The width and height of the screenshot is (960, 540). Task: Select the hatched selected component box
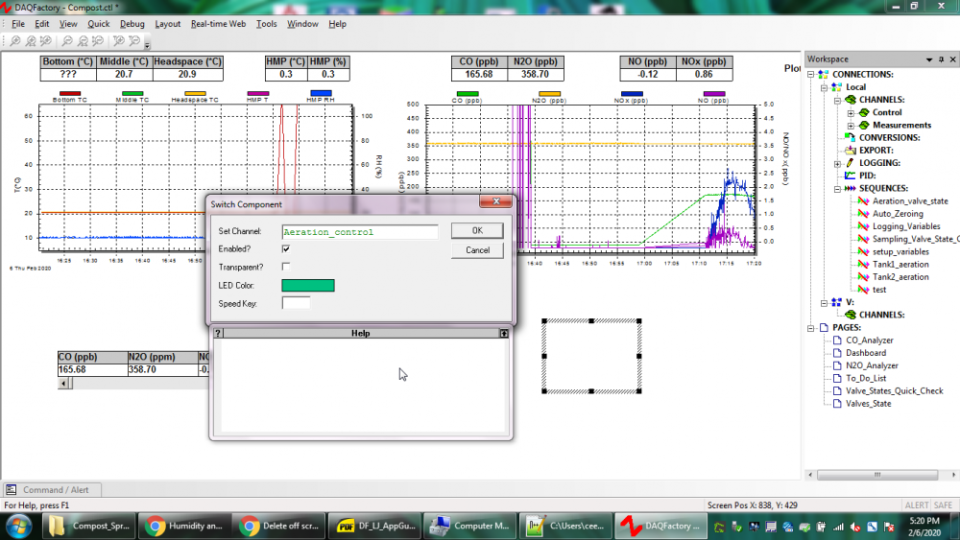[x=591, y=356]
